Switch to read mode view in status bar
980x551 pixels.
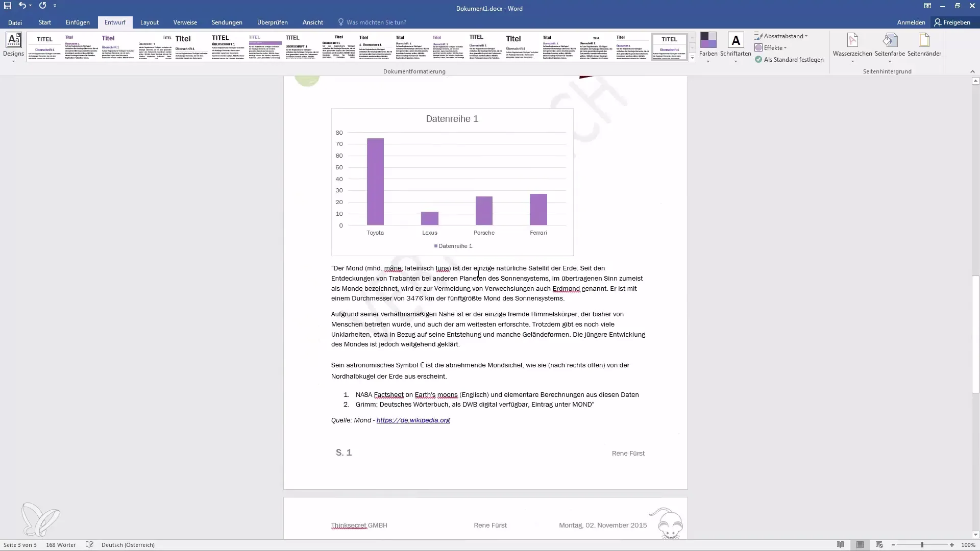click(840, 545)
